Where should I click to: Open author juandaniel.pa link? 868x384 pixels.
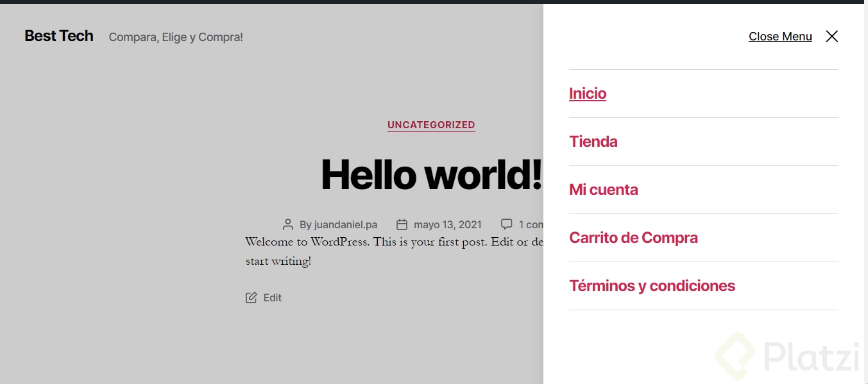(x=346, y=225)
